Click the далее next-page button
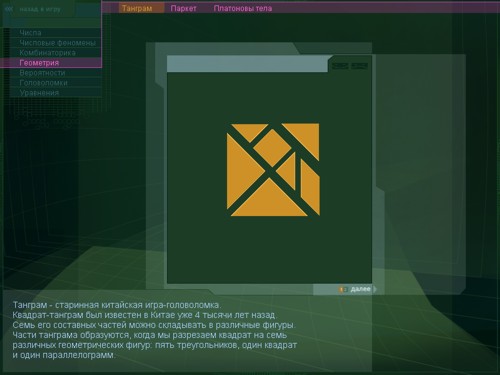Viewport: 500px width, 375px height. tap(360, 289)
